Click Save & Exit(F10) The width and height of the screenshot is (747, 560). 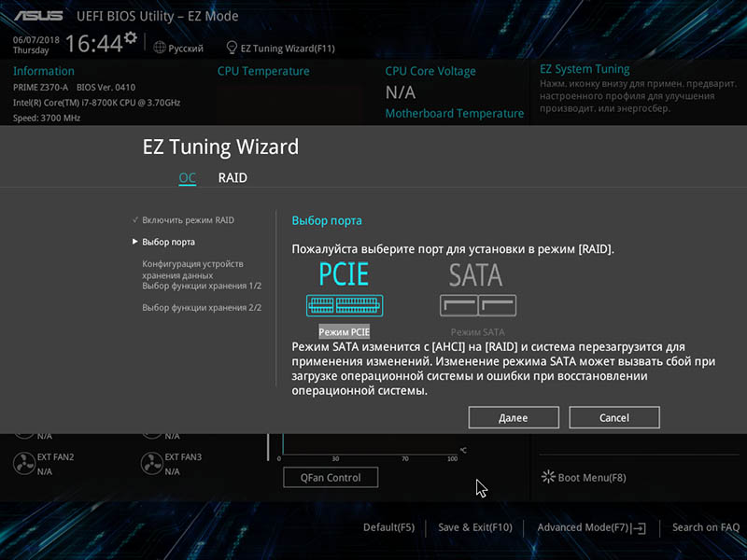tap(475, 527)
